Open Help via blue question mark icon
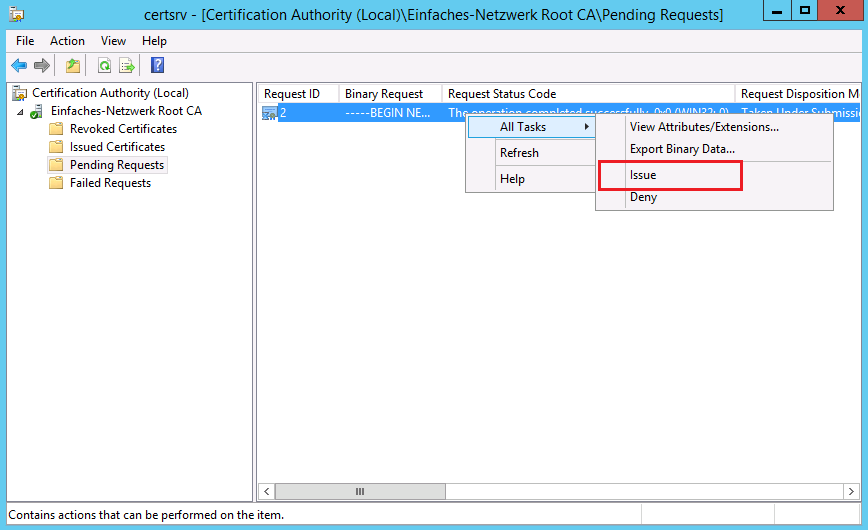The height and width of the screenshot is (530, 868). click(x=157, y=66)
